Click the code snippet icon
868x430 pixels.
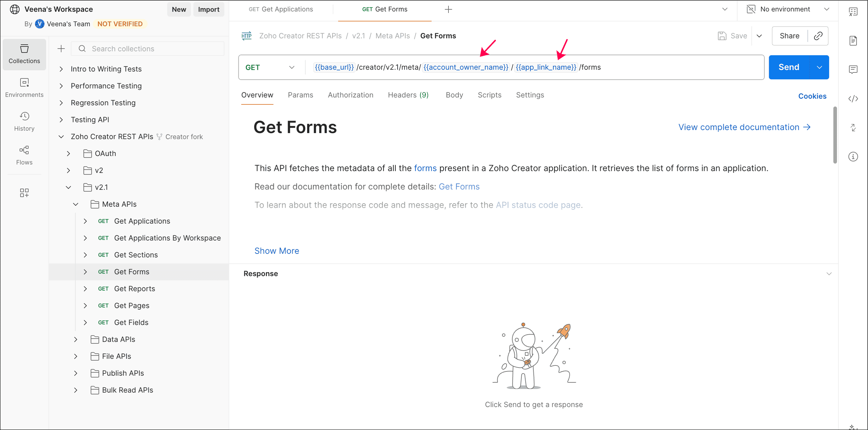853,98
